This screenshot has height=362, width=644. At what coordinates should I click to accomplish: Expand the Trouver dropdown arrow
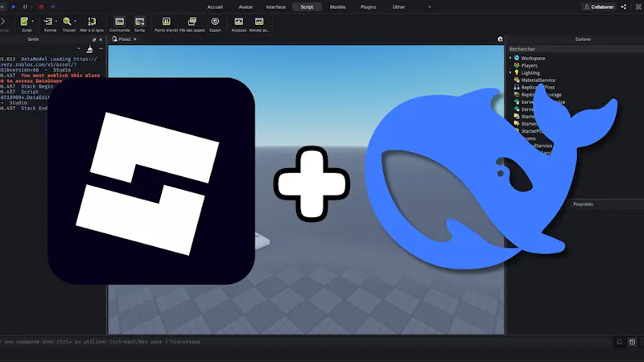pos(75,22)
